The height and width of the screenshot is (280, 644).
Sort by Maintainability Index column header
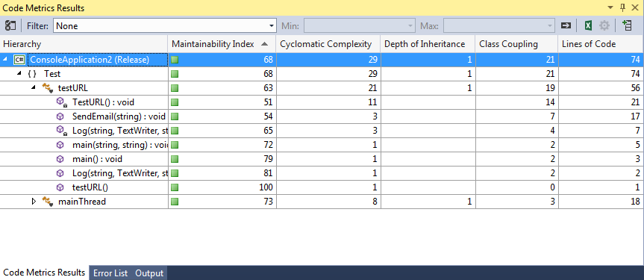pos(222,44)
